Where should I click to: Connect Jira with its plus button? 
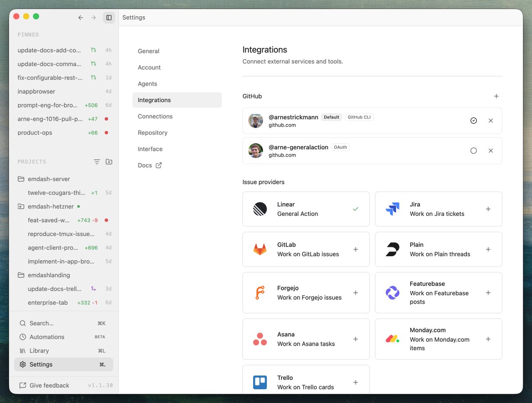pos(488,209)
